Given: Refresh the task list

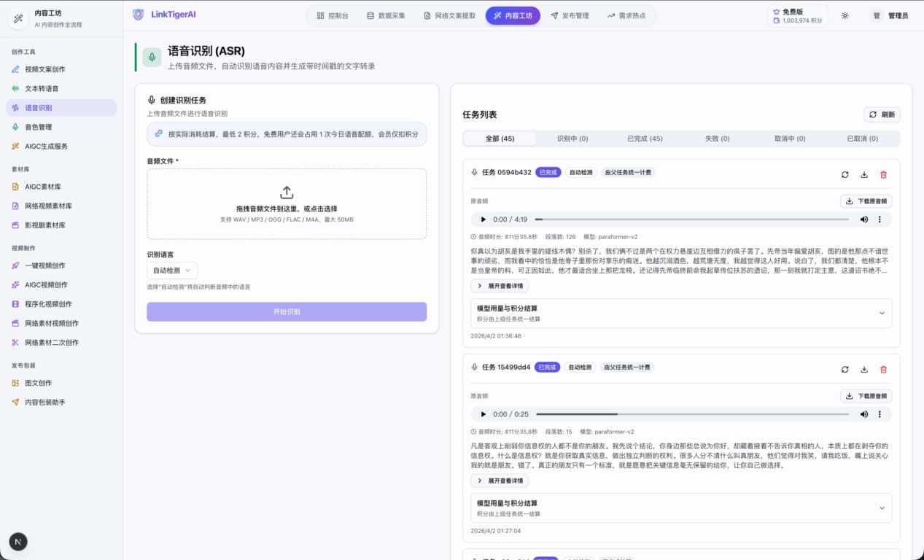Looking at the screenshot, I should coord(882,114).
